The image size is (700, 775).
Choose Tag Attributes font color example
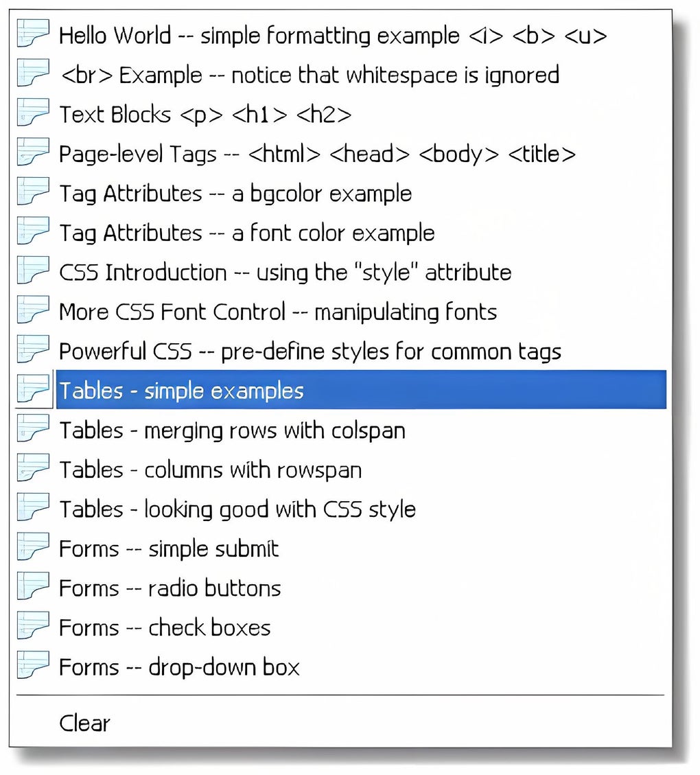coord(247,233)
